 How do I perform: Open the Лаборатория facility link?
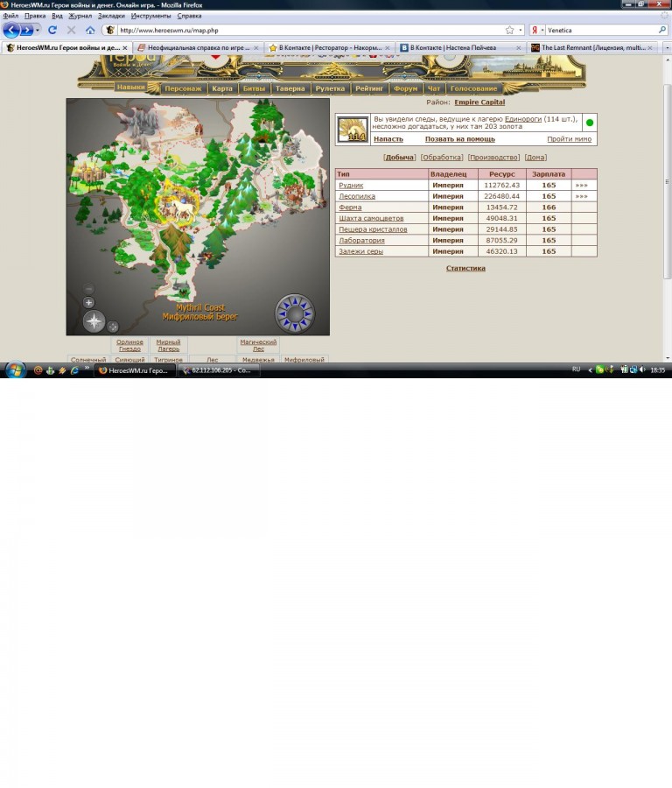tap(361, 240)
